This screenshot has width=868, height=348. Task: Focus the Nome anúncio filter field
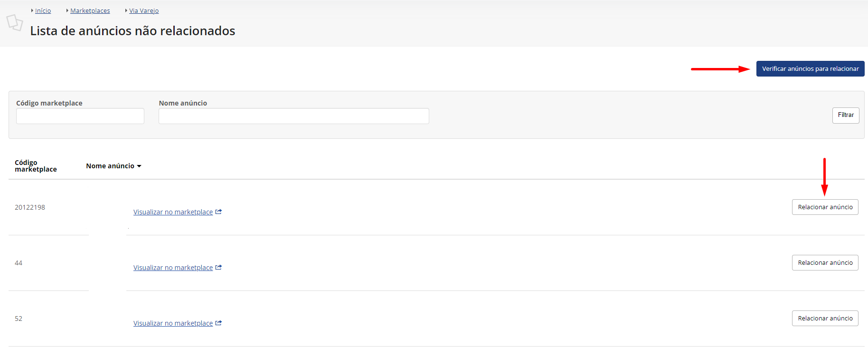tap(294, 116)
